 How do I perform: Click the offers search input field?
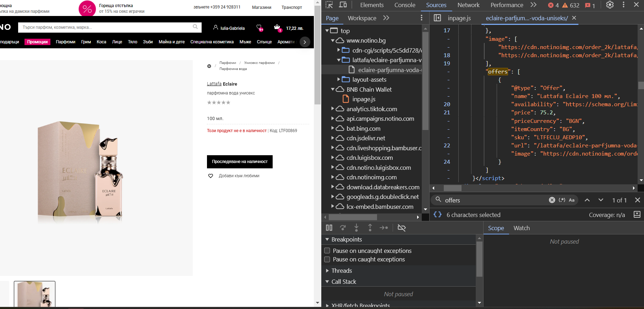495,200
